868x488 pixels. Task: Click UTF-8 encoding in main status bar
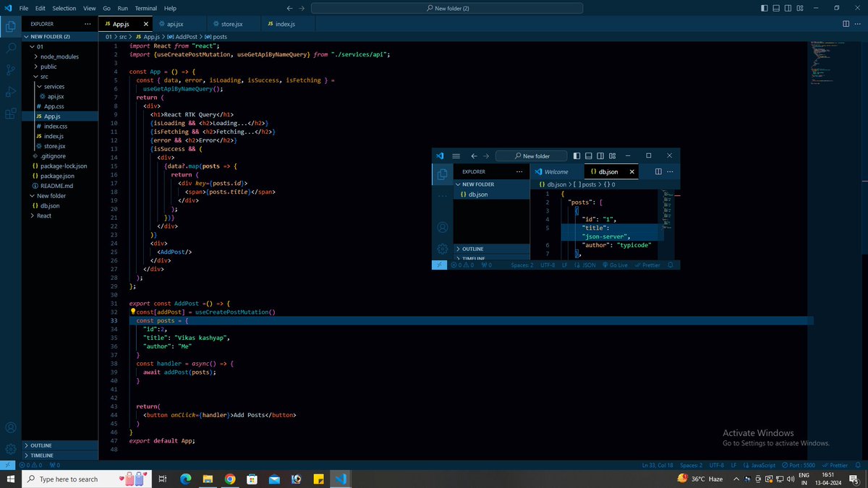click(716, 465)
